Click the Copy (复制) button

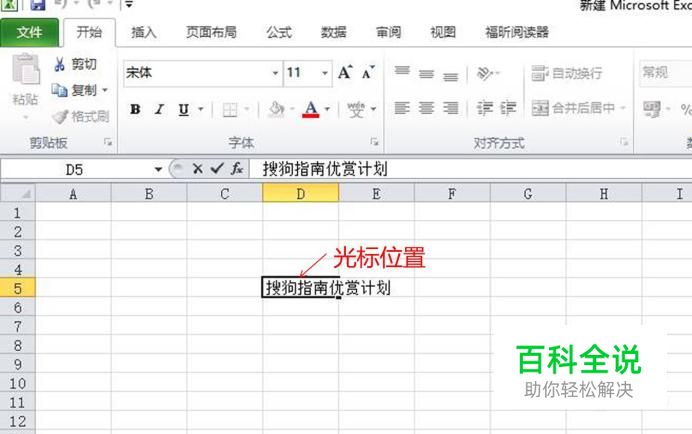click(x=74, y=91)
